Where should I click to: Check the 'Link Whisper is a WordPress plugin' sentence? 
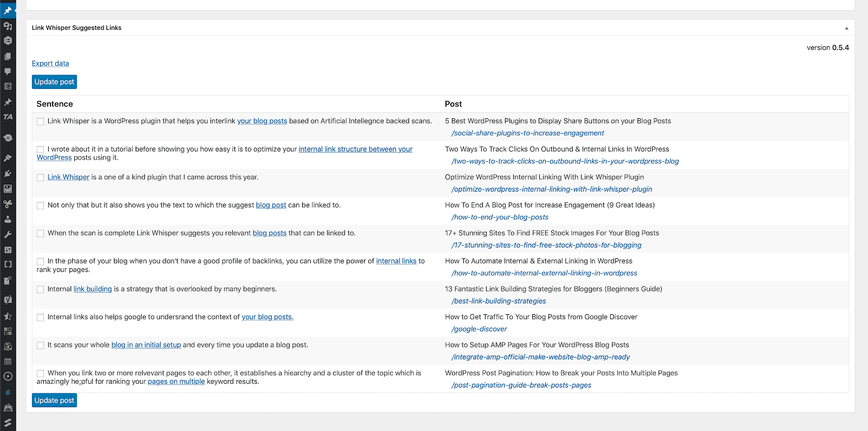tap(40, 122)
